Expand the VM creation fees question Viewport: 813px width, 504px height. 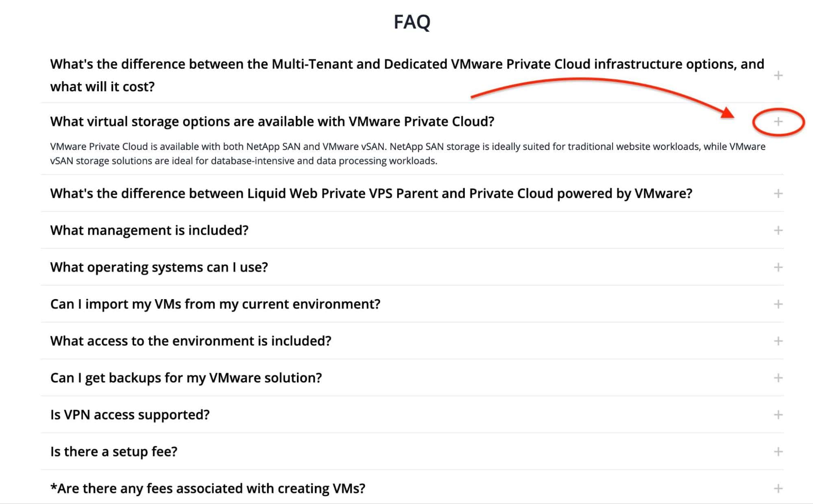click(x=778, y=488)
